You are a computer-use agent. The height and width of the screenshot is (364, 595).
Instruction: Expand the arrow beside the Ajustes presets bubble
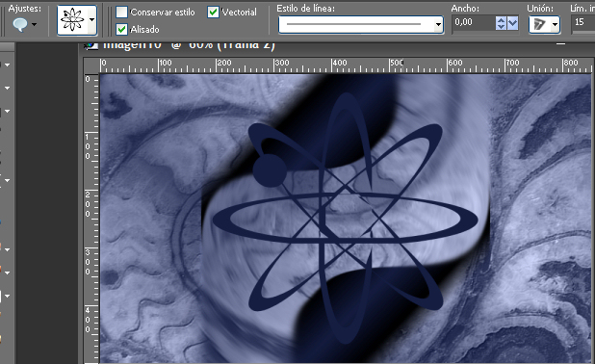pyautogui.click(x=35, y=25)
